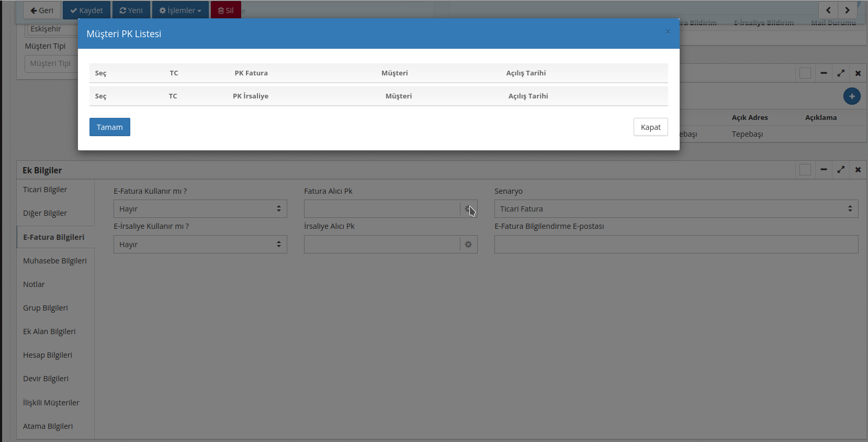The image size is (868, 442).
Task: Close the Müşteri PK Listesi dialog with X
Action: point(668,32)
